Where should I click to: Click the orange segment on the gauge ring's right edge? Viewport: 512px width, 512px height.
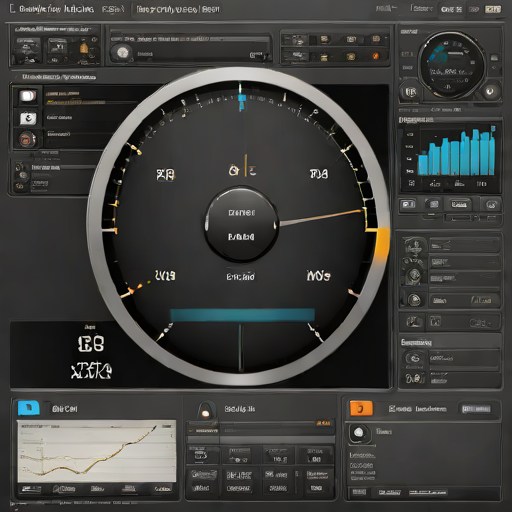(x=383, y=246)
